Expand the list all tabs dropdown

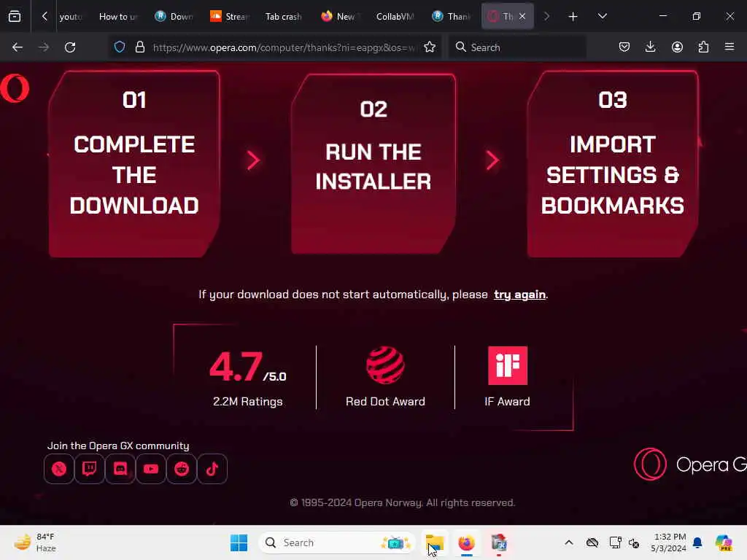(x=602, y=16)
